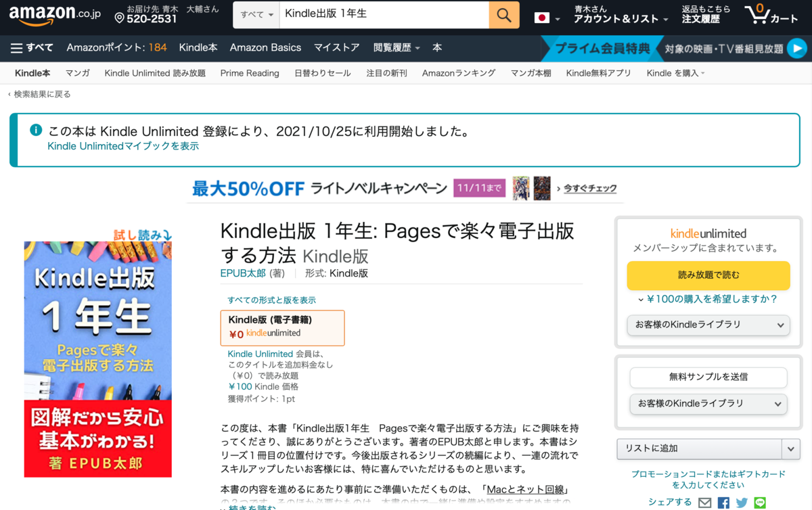
Task: Click the 試し読み look-inside label
Action: pos(143,235)
